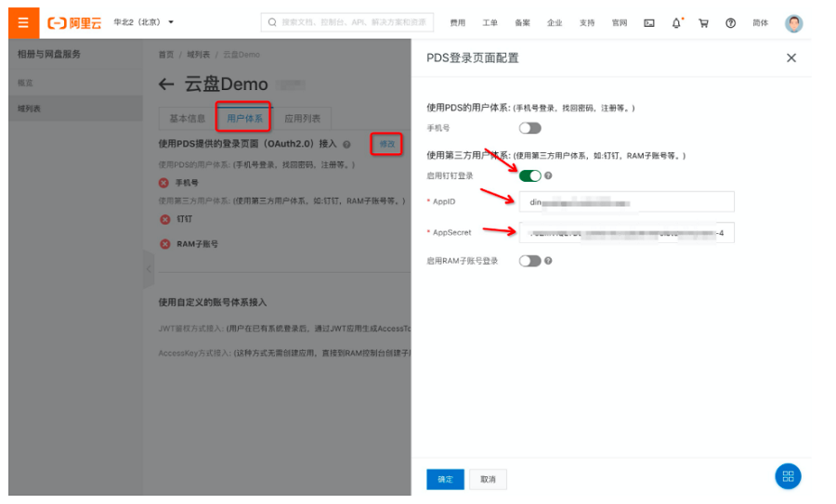The image size is (836, 504).
Task: Click help icon beside 启用钉钉登录 toggle
Action: pyautogui.click(x=548, y=175)
